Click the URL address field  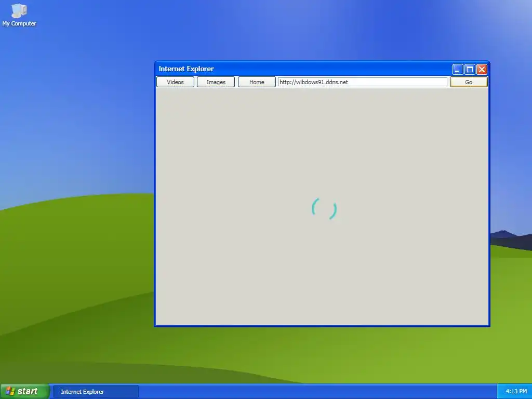click(x=362, y=82)
